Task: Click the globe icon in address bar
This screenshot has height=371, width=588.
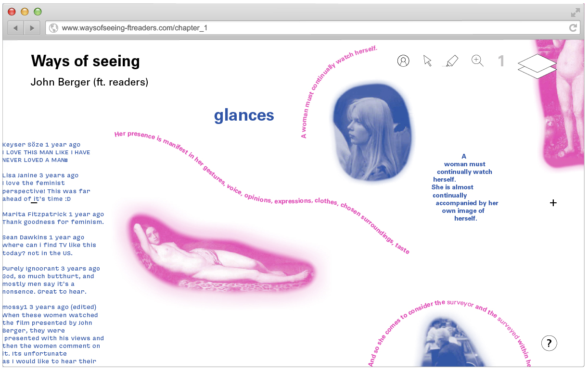Action: [53, 28]
